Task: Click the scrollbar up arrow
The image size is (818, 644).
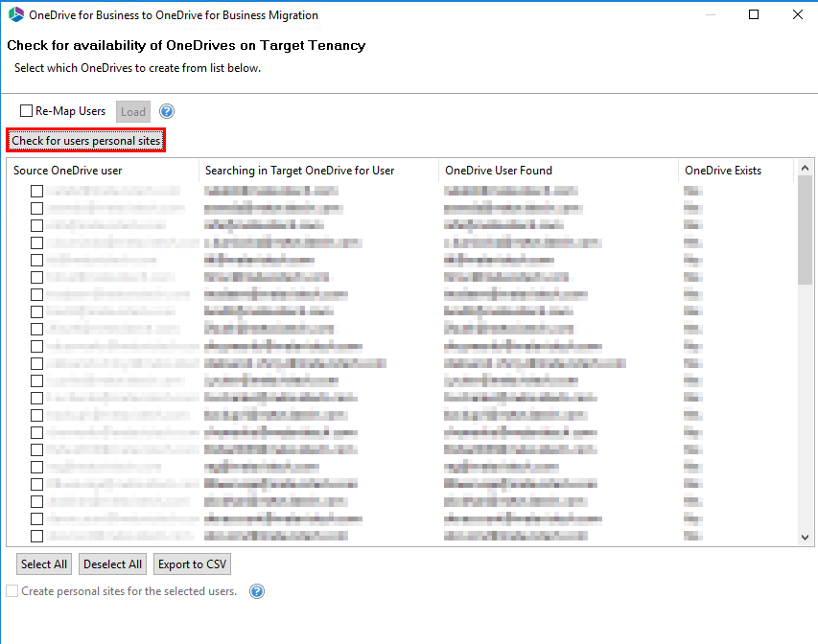Action: click(805, 167)
